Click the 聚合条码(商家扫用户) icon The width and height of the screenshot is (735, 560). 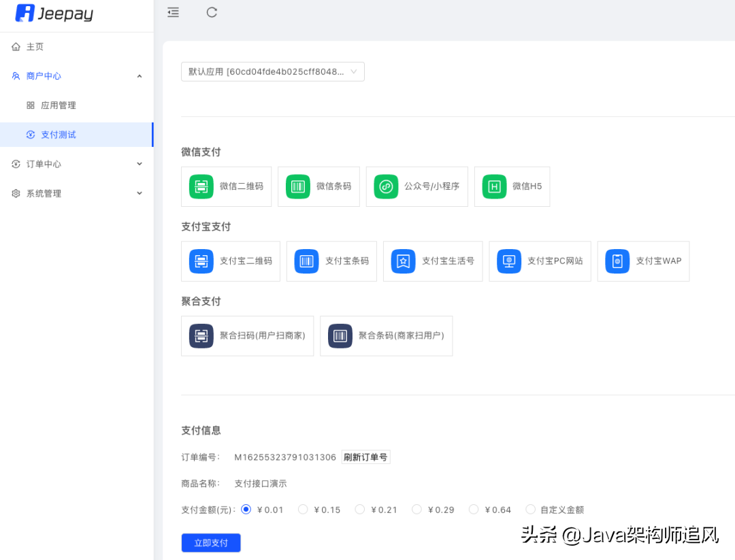tap(386, 335)
